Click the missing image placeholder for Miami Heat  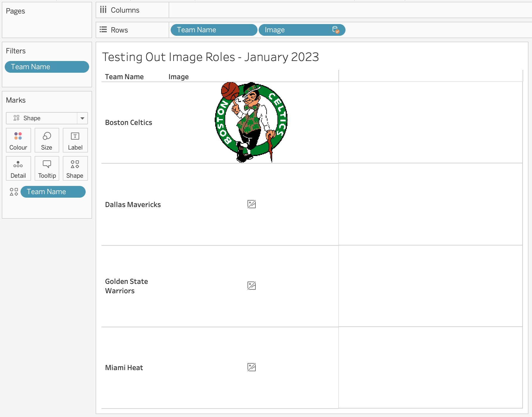point(251,367)
